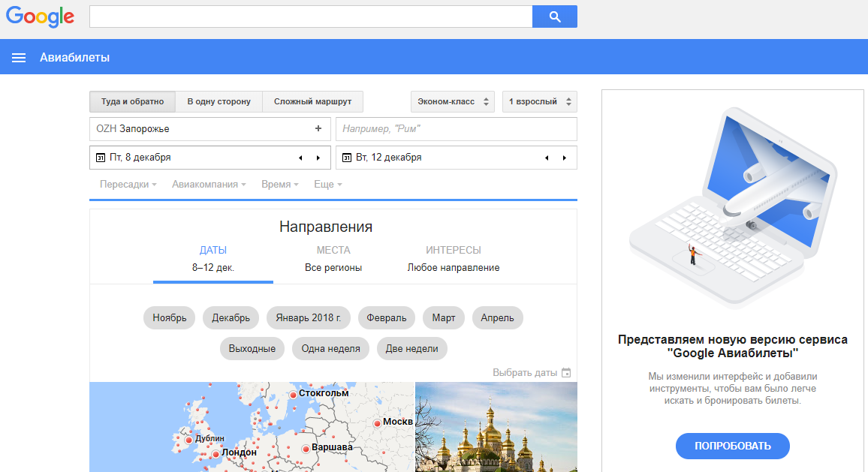The width and height of the screenshot is (868, 472).
Task: Toggle the Апрель month chip
Action: click(x=497, y=317)
